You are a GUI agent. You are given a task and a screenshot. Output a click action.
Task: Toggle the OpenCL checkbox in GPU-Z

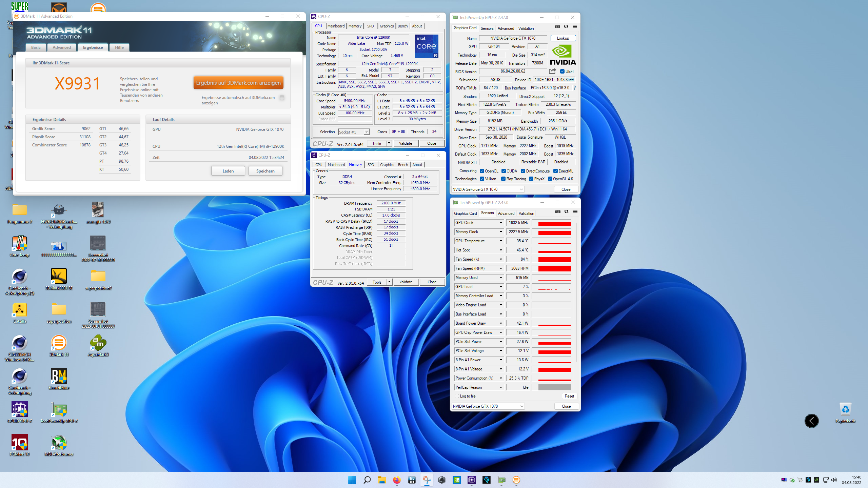click(482, 171)
